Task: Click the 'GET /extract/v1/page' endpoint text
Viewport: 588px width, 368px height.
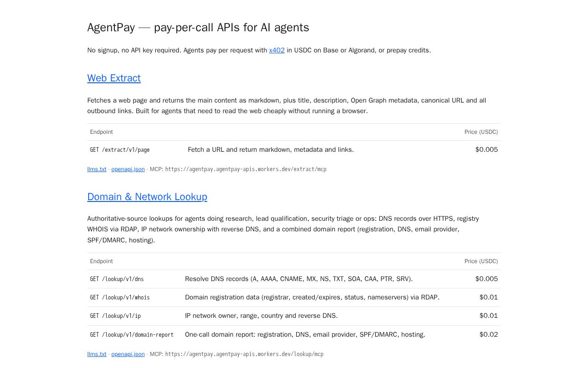Action: [120, 150]
